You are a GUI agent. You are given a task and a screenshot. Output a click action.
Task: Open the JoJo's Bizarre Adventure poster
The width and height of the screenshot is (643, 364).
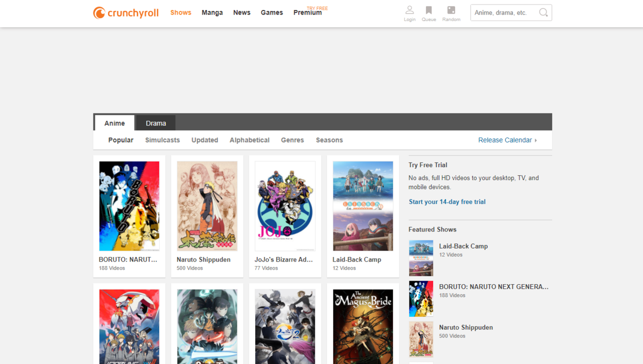click(285, 206)
